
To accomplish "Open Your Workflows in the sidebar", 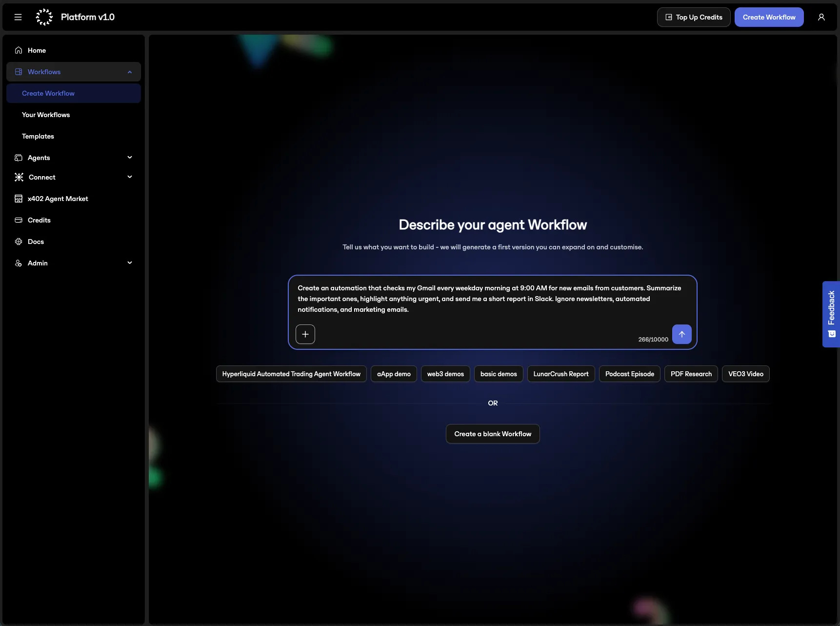I will [x=74, y=115].
